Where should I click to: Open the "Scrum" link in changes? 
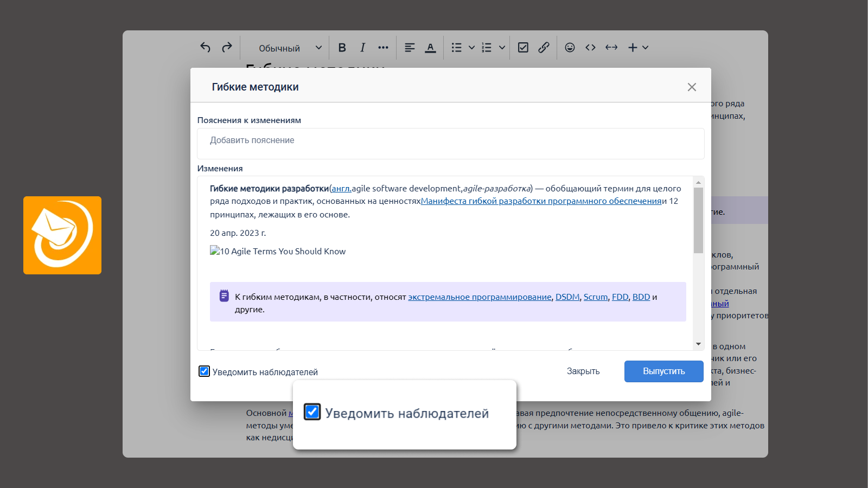point(595,297)
